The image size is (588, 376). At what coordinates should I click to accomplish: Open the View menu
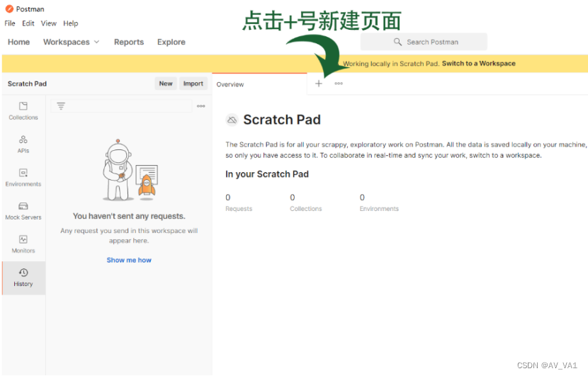[49, 23]
